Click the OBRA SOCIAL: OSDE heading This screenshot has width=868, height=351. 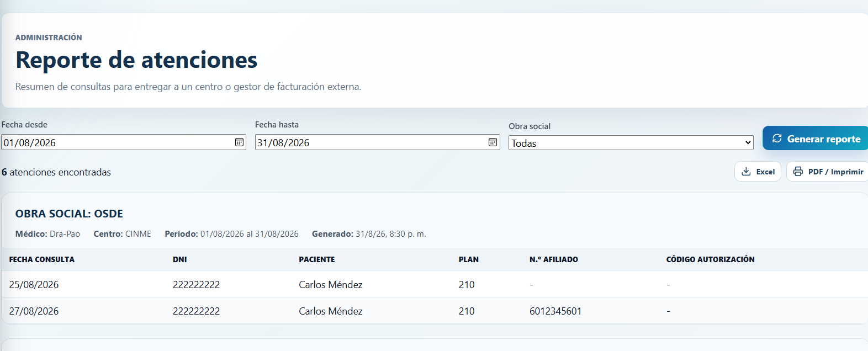(x=69, y=214)
